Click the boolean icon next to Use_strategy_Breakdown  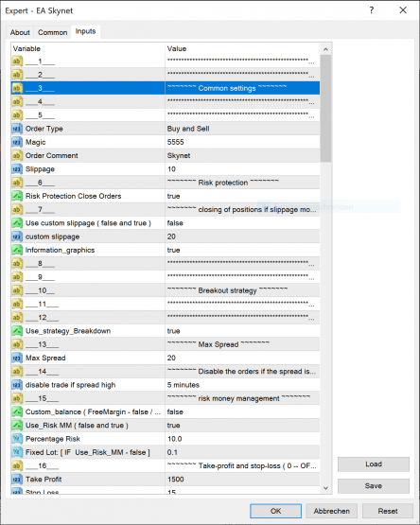(x=17, y=331)
